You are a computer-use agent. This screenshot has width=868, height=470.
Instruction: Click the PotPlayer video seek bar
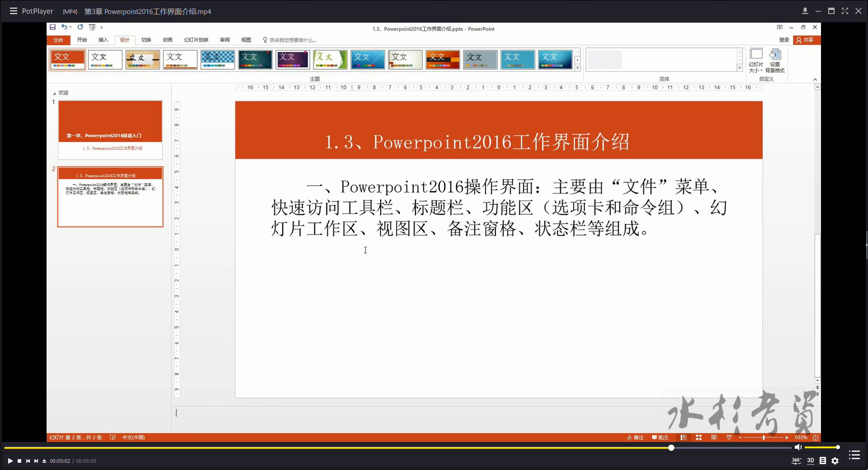pyautogui.click(x=398, y=448)
